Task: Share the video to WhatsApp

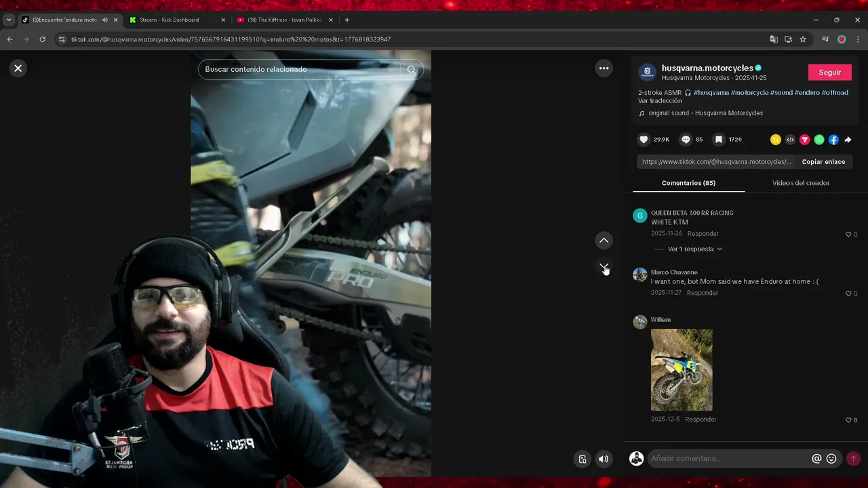Action: pos(819,140)
